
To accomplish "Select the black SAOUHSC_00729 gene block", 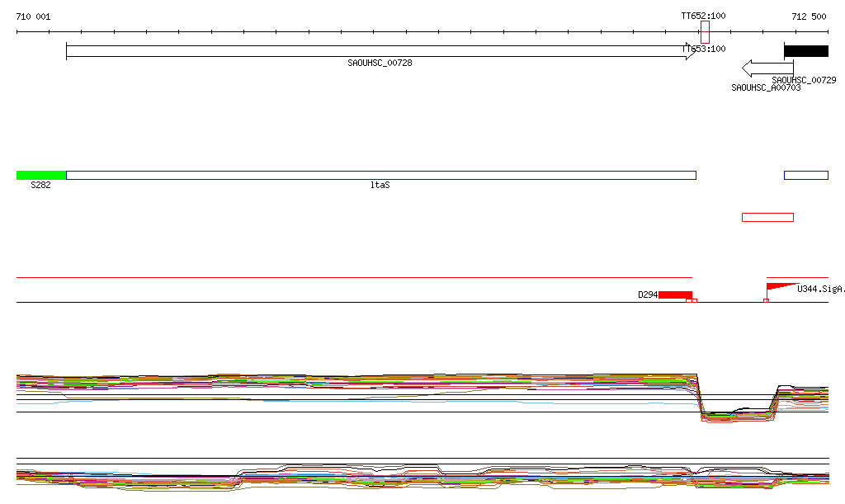I will pos(805,51).
